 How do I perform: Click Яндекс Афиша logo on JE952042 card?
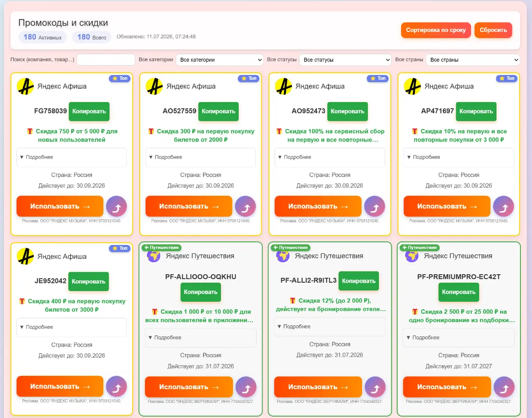point(25,256)
